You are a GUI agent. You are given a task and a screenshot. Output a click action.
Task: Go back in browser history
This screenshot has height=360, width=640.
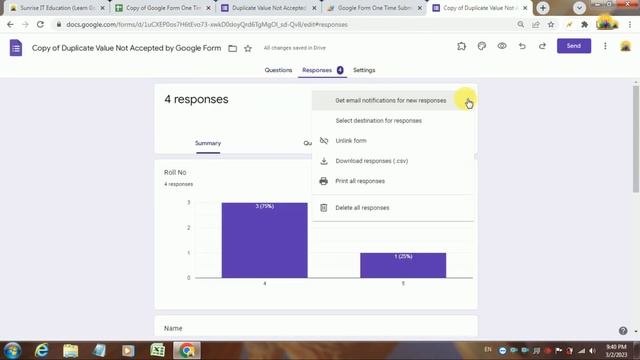pyautogui.click(x=10, y=24)
